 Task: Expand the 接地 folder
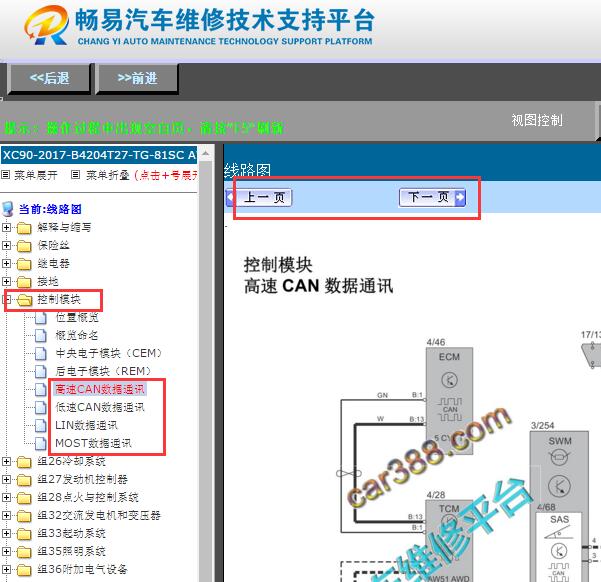[6, 281]
